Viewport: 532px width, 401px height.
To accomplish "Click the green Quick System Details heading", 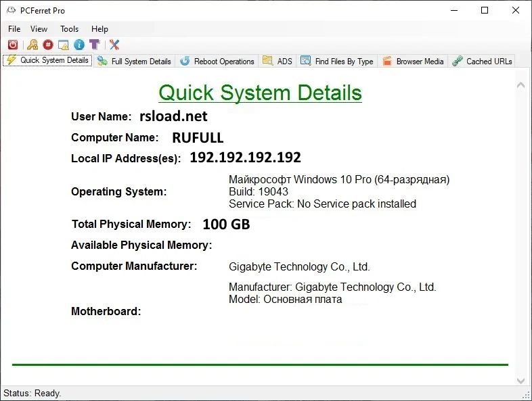I will click(x=260, y=93).
